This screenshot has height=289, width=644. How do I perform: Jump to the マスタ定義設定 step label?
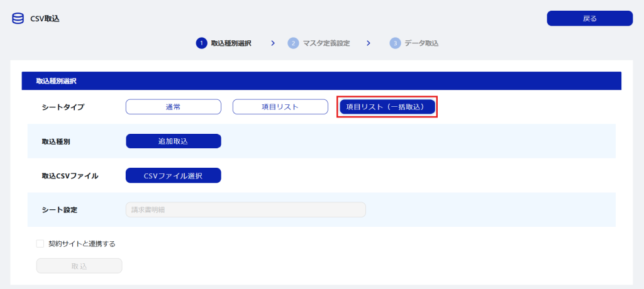pos(326,43)
